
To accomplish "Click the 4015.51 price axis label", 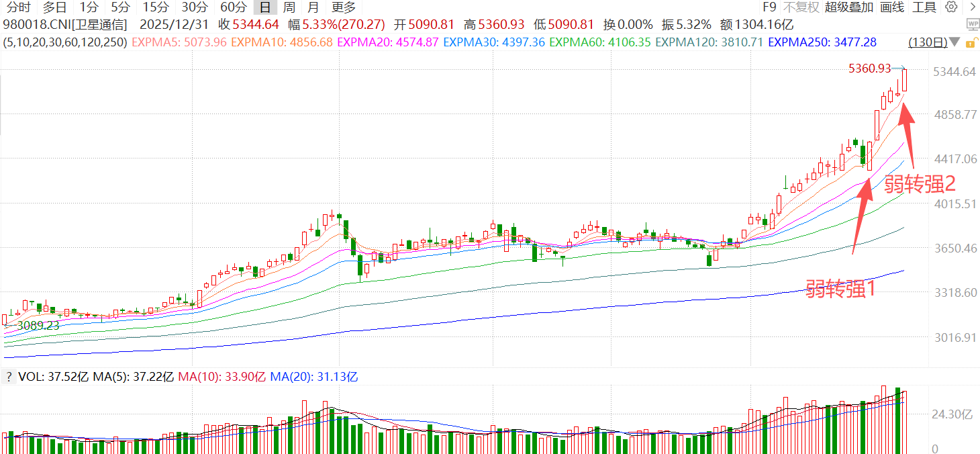I will [954, 203].
